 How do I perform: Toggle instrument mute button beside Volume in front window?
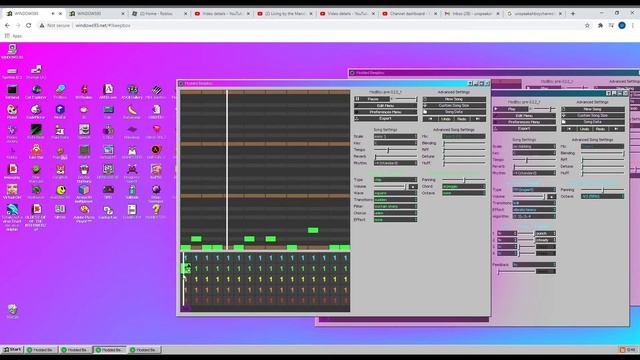[413, 187]
